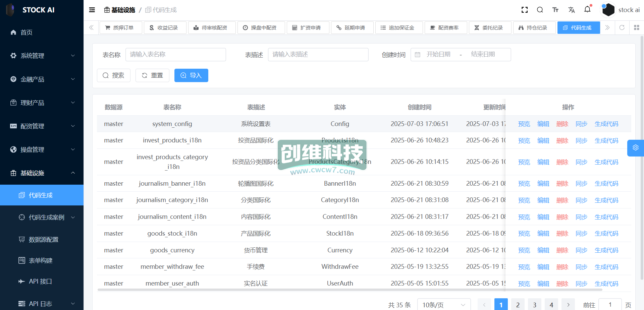Open floating settings gear on right edge
The image size is (644, 310).
pyautogui.click(x=635, y=148)
